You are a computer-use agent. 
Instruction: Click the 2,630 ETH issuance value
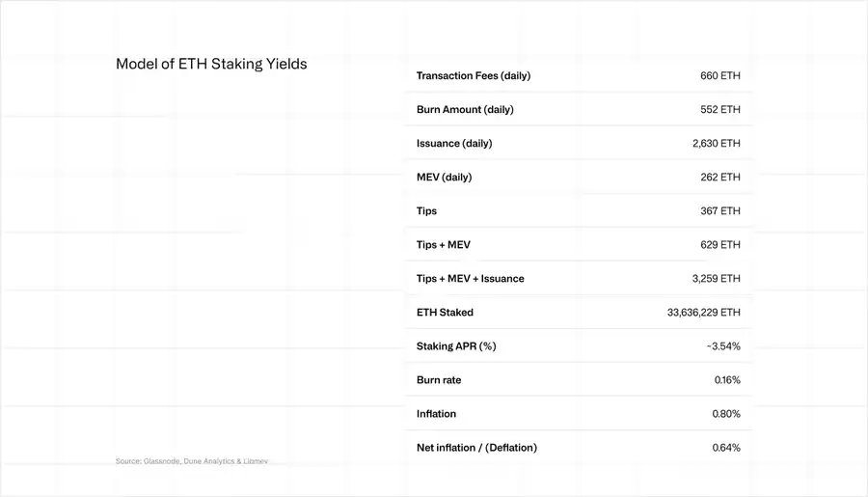[x=717, y=143]
